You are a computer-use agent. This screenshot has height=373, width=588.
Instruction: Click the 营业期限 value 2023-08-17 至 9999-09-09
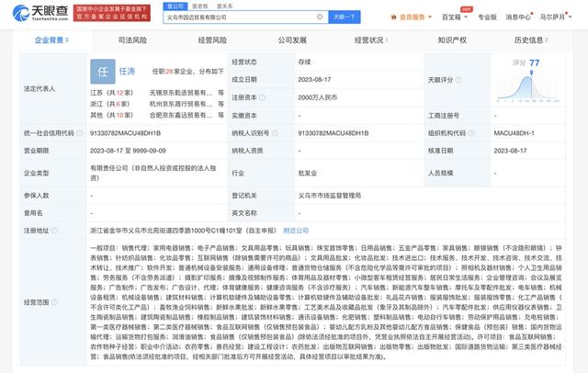[128, 151]
